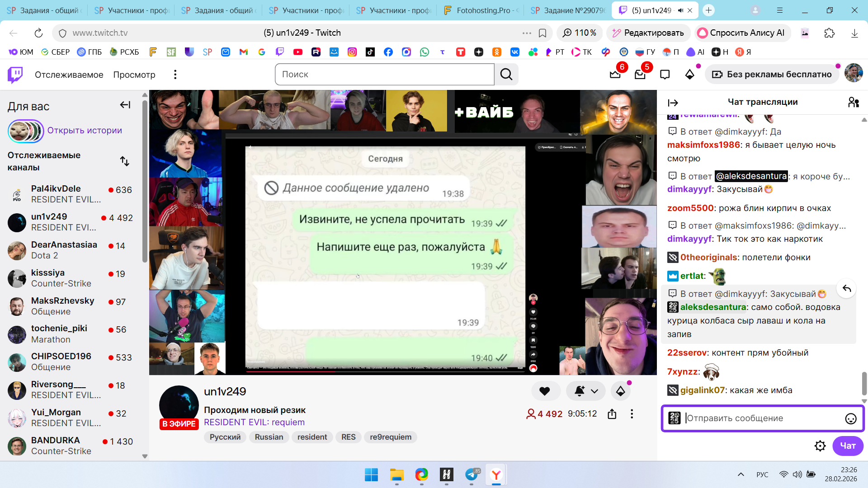
Task: Share the stream via share icon
Action: (612, 414)
